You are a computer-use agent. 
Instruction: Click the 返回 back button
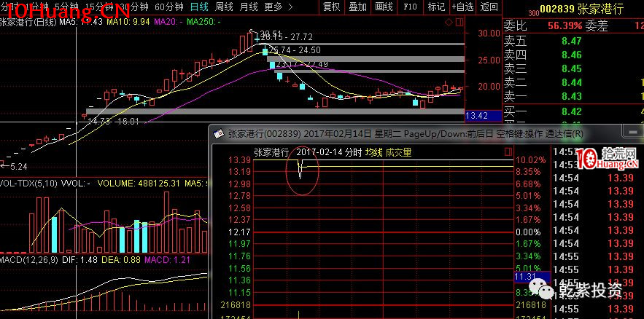tap(489, 7)
